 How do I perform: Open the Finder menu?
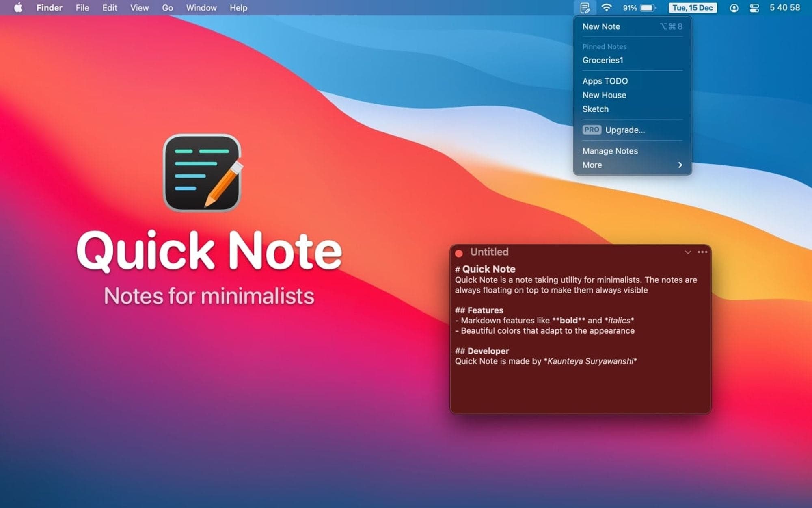tap(50, 8)
